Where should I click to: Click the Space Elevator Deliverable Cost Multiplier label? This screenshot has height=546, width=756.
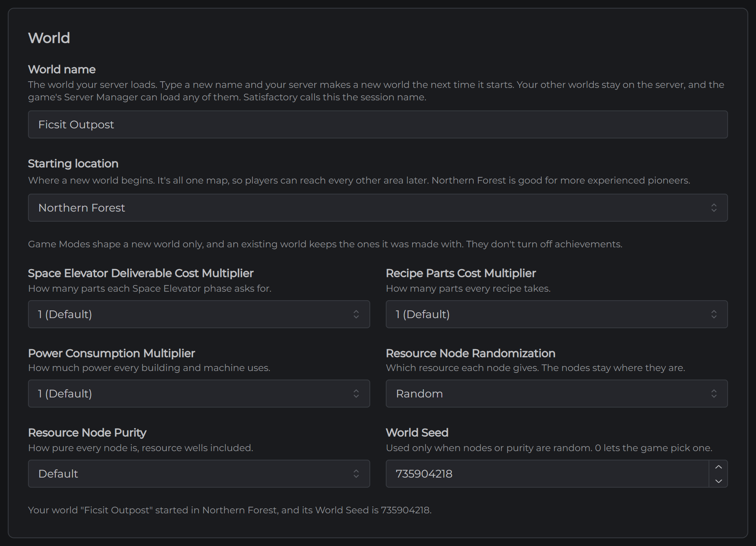click(141, 273)
